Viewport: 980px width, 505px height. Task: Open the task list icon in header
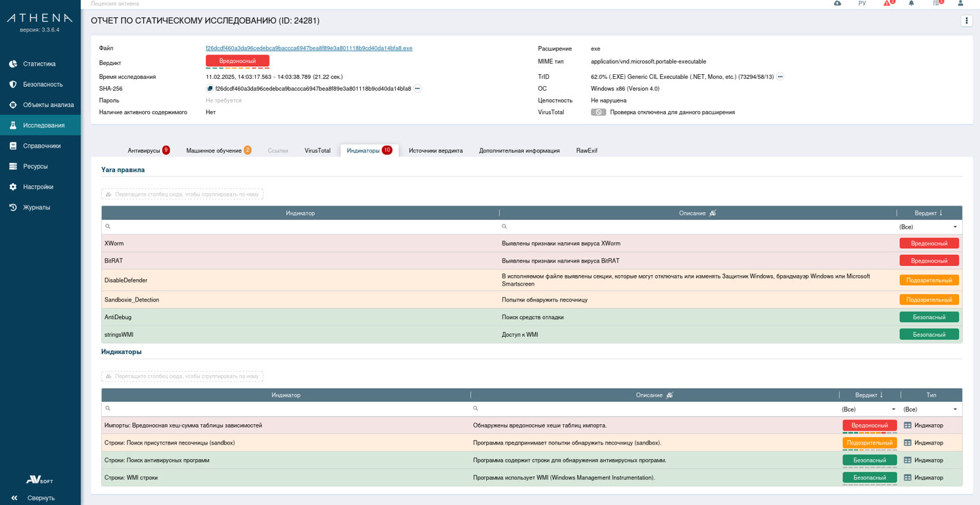pos(937,3)
